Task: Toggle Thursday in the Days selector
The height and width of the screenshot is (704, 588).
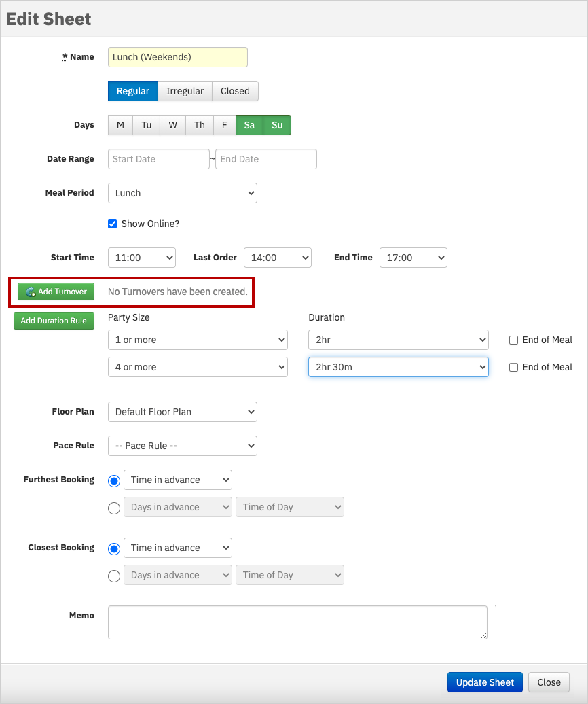Action: (199, 125)
